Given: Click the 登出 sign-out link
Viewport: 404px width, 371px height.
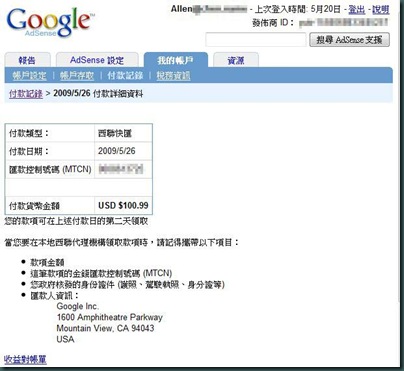Looking at the screenshot, I should [357, 9].
